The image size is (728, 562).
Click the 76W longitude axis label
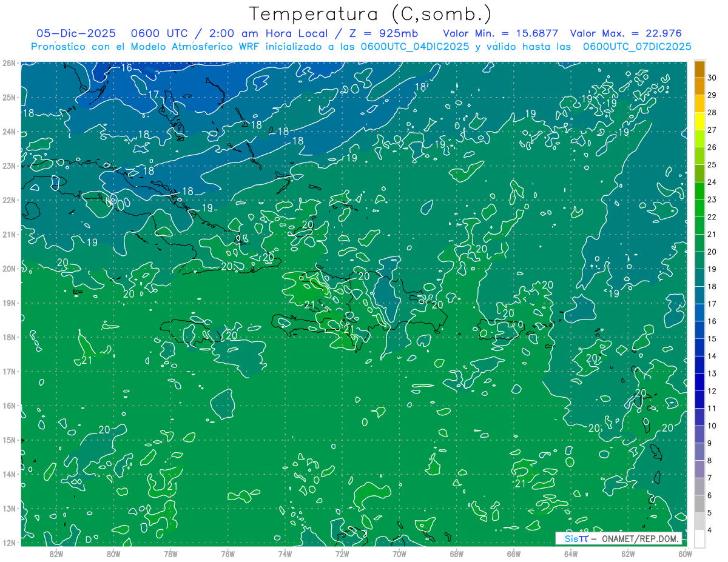click(x=228, y=554)
